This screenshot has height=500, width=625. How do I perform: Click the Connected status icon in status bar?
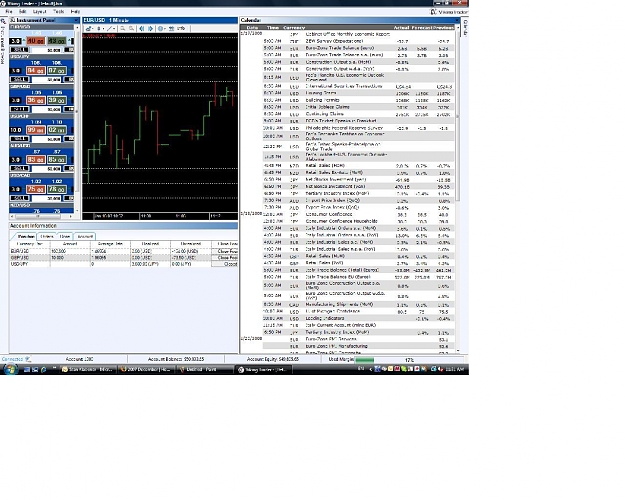pos(28,359)
